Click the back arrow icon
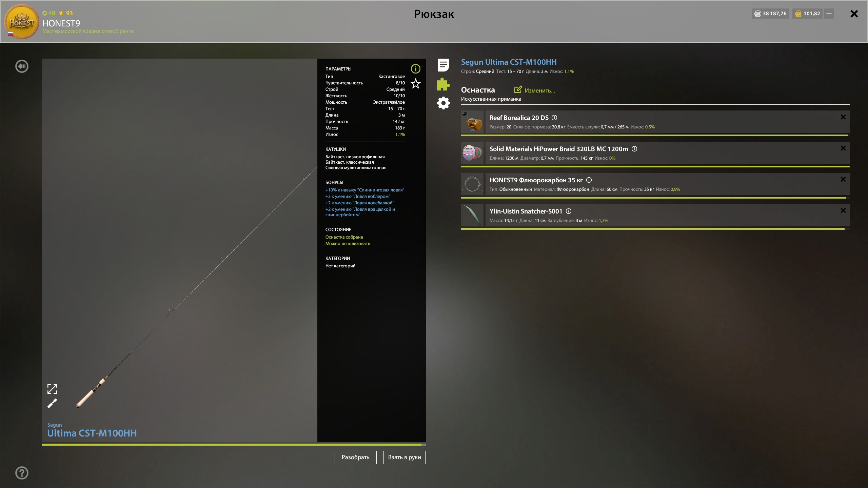Screen dimensions: 868x488 [22, 66]
